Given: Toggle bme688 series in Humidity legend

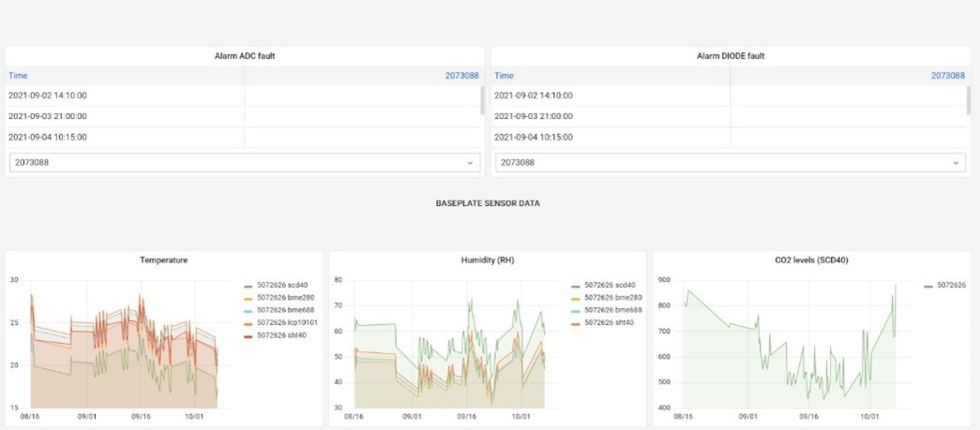Looking at the screenshot, I should point(612,309).
